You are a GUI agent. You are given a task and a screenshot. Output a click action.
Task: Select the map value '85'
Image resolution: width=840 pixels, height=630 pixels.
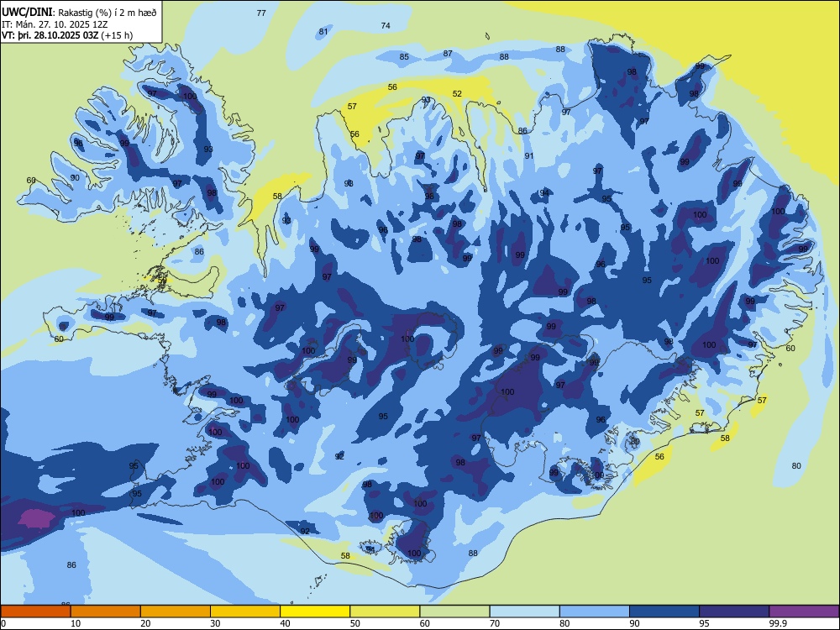[404, 57]
